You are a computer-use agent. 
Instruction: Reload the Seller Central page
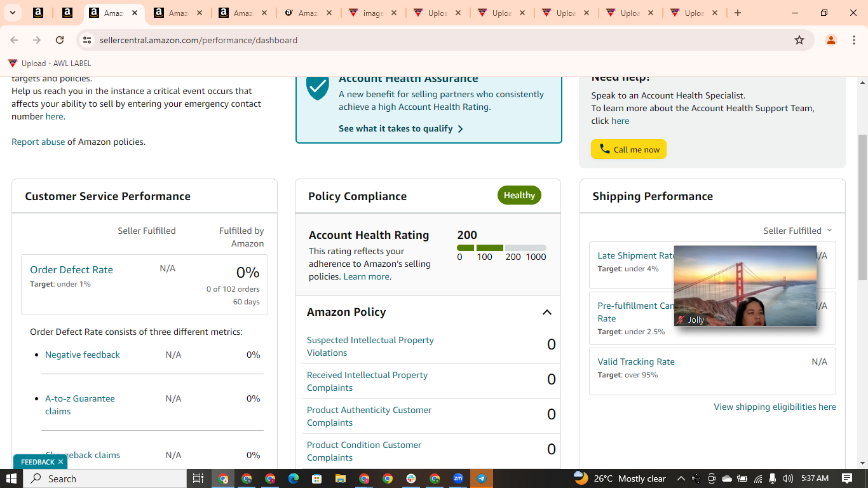coord(60,40)
